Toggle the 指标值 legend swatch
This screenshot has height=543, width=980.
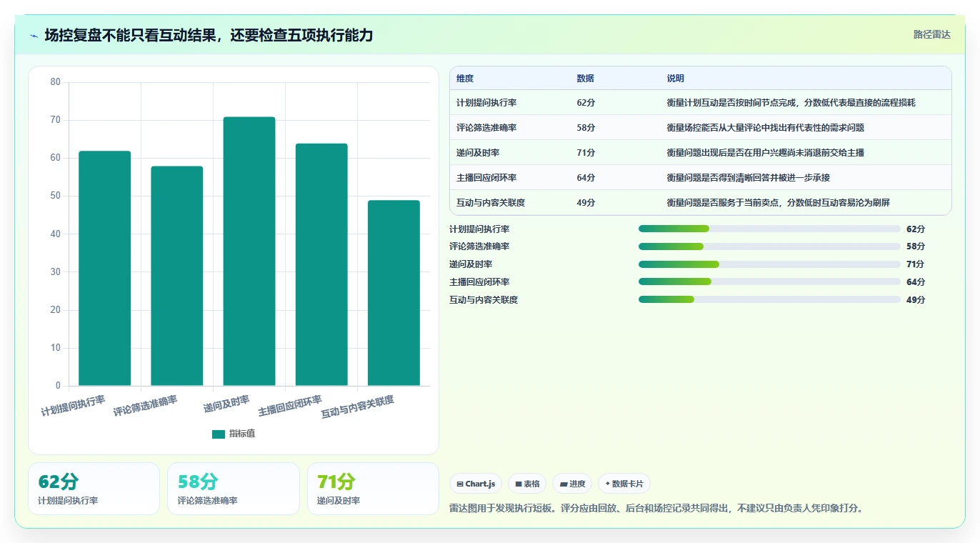219,434
